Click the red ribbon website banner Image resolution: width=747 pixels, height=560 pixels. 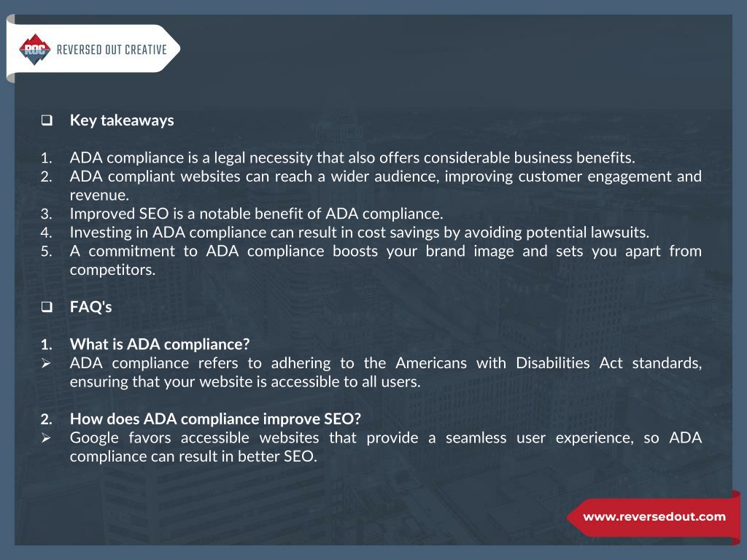pos(654,518)
